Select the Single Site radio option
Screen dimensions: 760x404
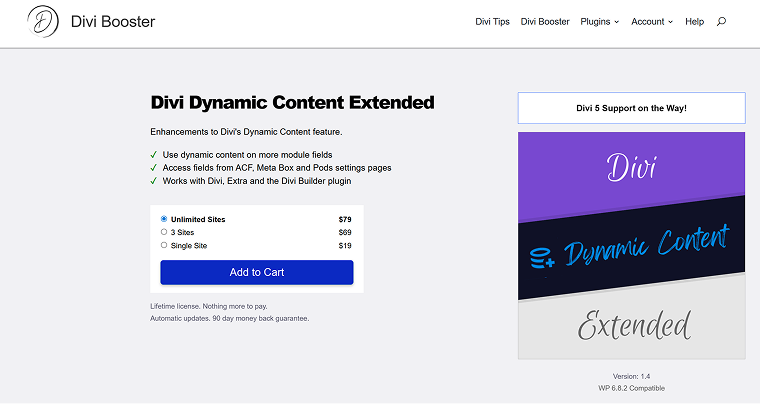click(164, 245)
